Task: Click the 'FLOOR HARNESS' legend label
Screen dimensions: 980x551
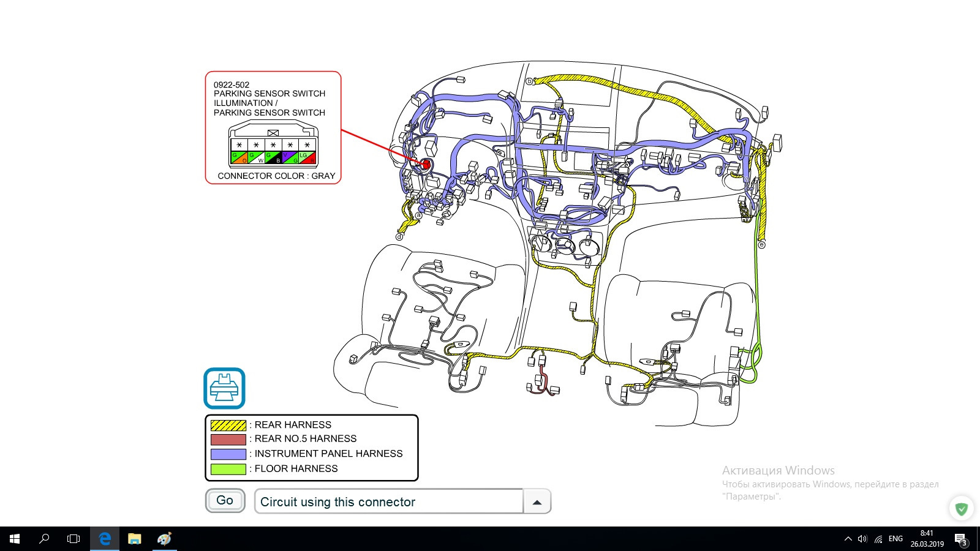Action: coord(296,469)
